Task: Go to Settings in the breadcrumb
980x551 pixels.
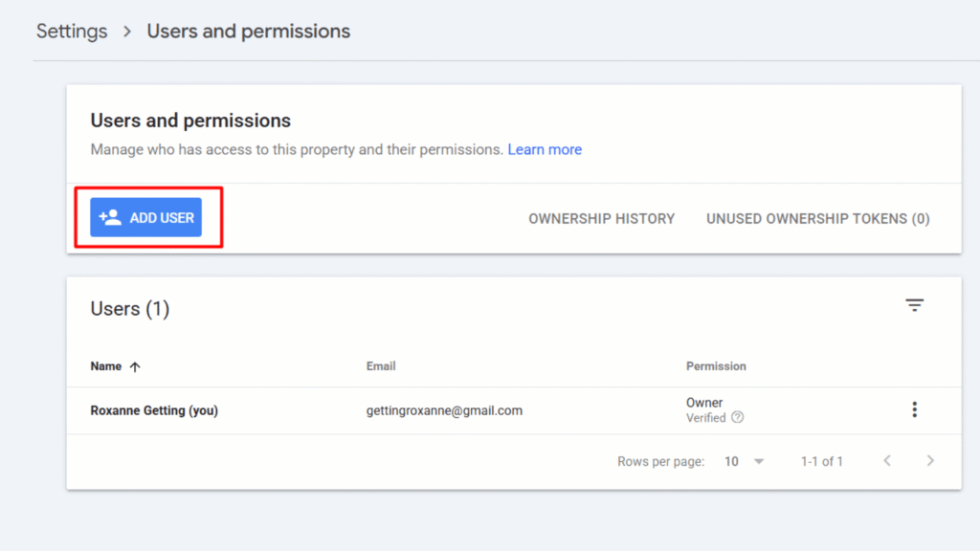Action: pos(72,32)
